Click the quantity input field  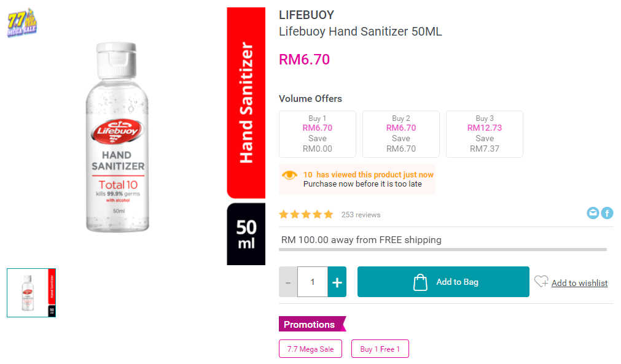313,282
